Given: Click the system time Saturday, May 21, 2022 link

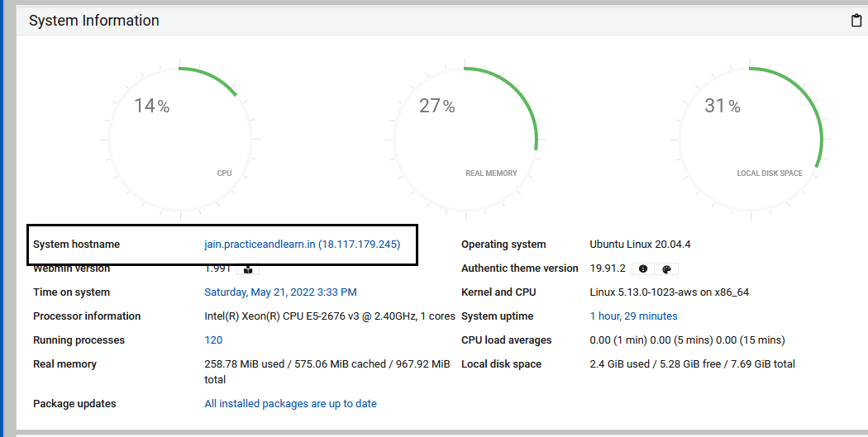Looking at the screenshot, I should pyautogui.click(x=280, y=292).
